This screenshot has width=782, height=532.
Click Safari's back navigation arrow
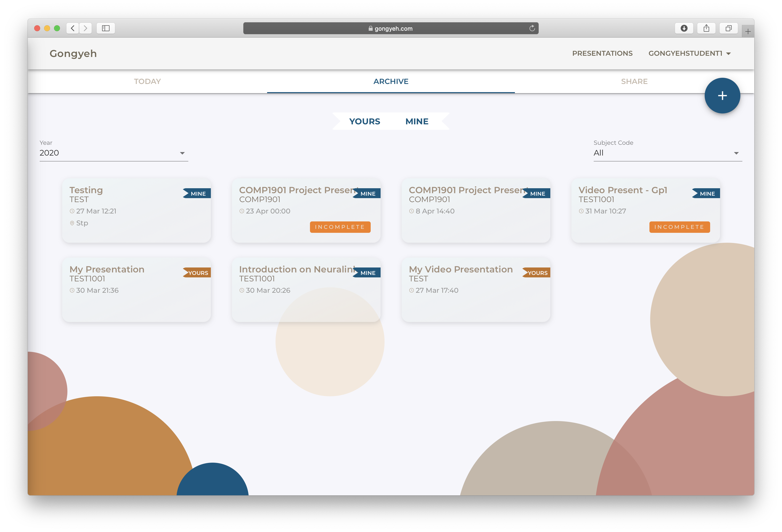[x=73, y=28]
